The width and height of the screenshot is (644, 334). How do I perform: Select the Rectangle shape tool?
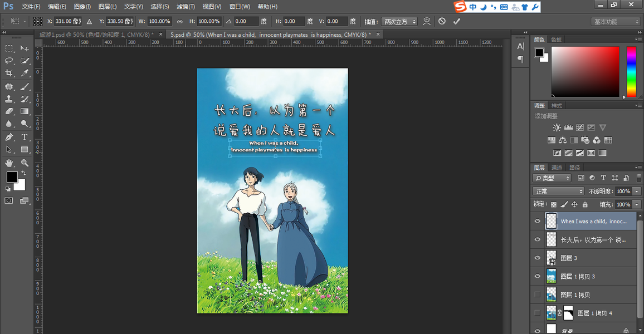click(x=25, y=149)
